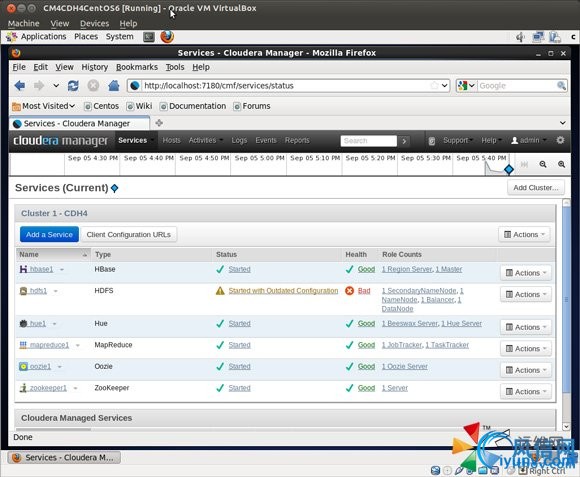Open the VirtualBox Devices menu

95,23
